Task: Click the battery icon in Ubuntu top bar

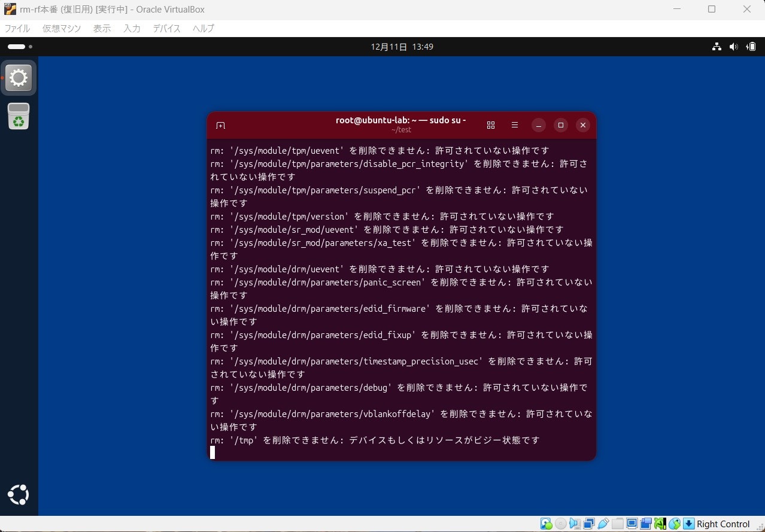Action: tap(751, 47)
